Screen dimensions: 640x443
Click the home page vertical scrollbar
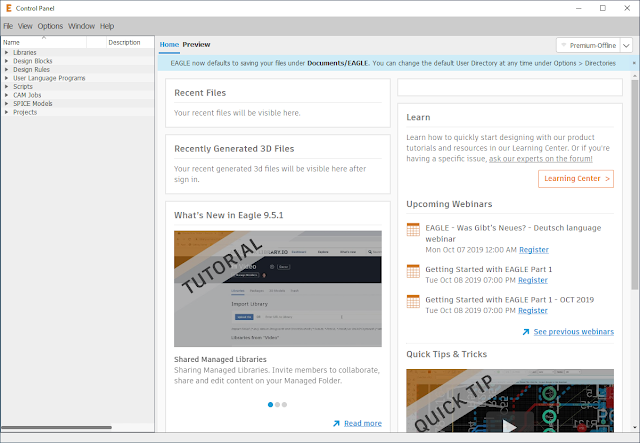click(x=635, y=184)
